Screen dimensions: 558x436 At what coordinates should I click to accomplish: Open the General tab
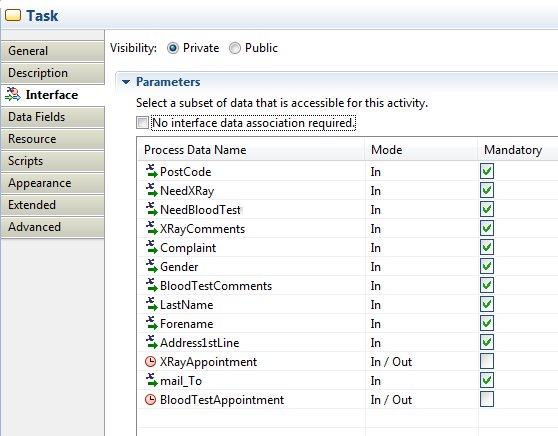(53, 51)
